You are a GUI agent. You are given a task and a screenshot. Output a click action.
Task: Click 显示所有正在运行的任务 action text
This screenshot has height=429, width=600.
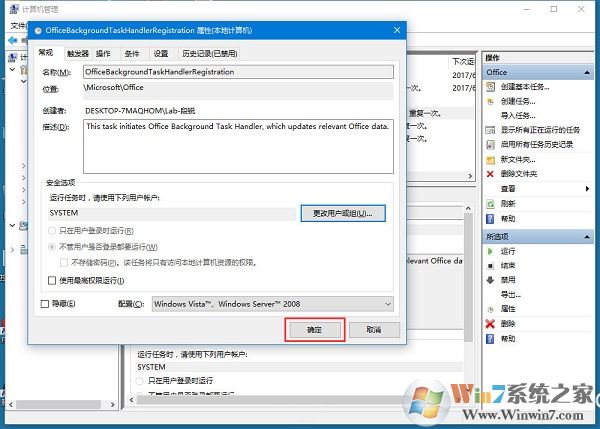(x=540, y=130)
